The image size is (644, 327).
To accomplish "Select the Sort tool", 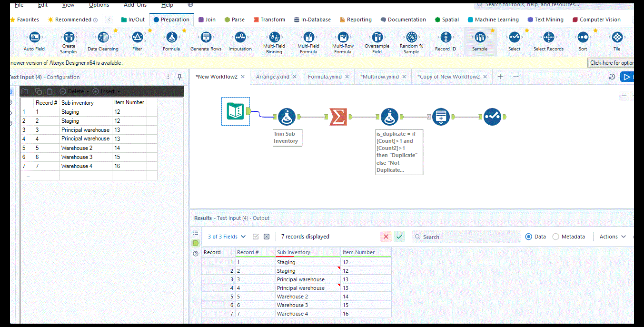I will pos(582,38).
